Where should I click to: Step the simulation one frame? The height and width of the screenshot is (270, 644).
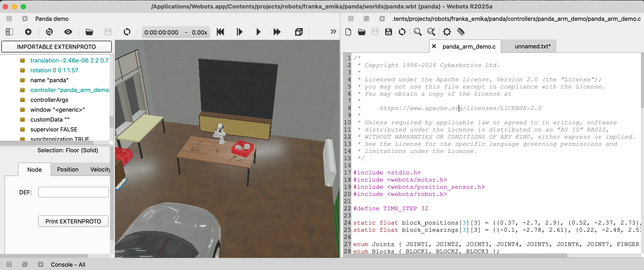pyautogui.click(x=239, y=32)
